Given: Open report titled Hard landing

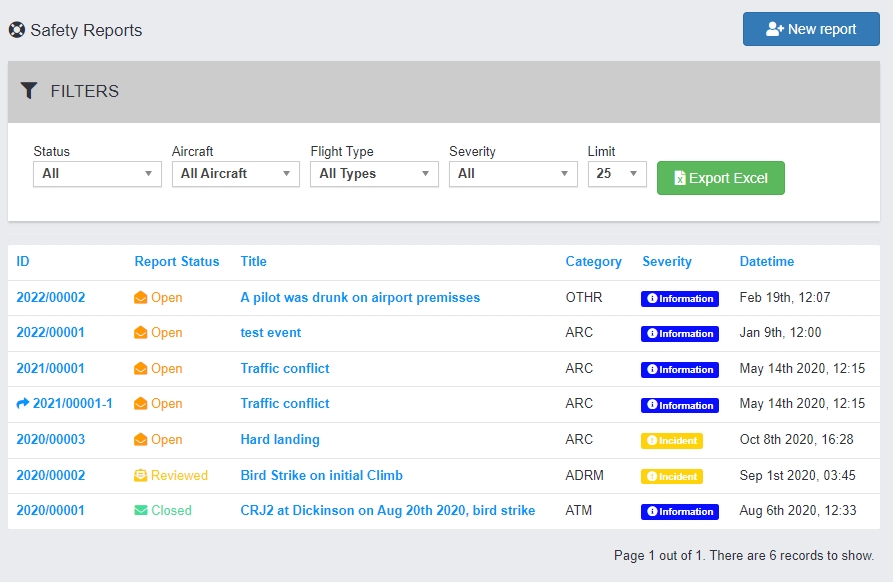Looking at the screenshot, I should (280, 440).
